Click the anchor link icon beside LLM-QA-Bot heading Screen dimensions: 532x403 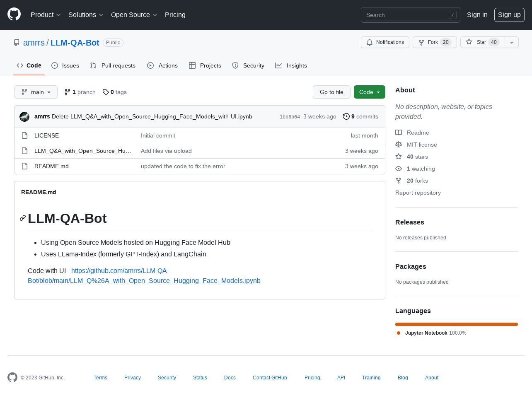point(23,218)
